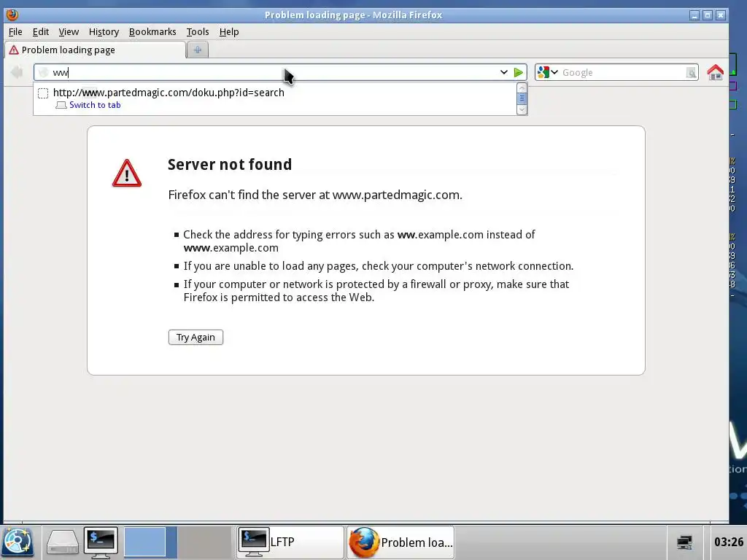Launch the terminal icon in the taskbar

(101, 542)
